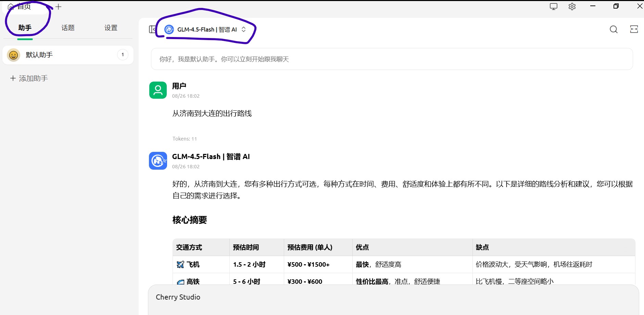Click the user message 从济南到大连的出行路线
The image size is (644, 315).
tap(212, 113)
